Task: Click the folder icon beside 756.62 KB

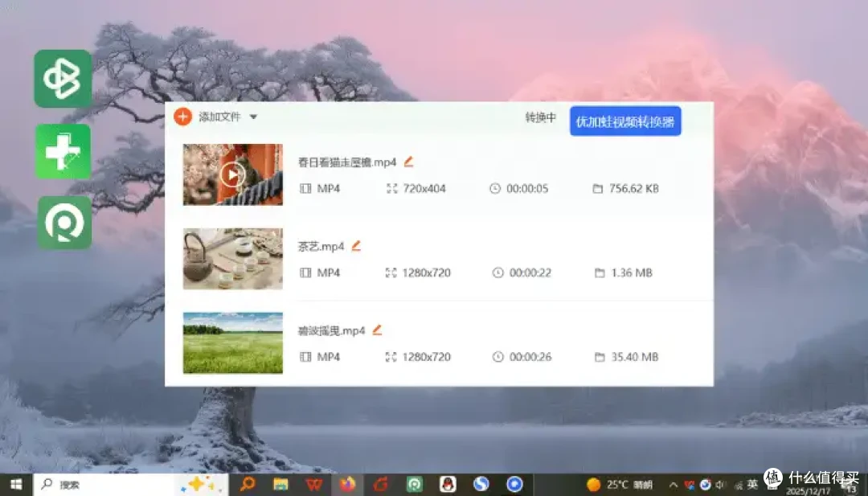Action: tap(598, 189)
